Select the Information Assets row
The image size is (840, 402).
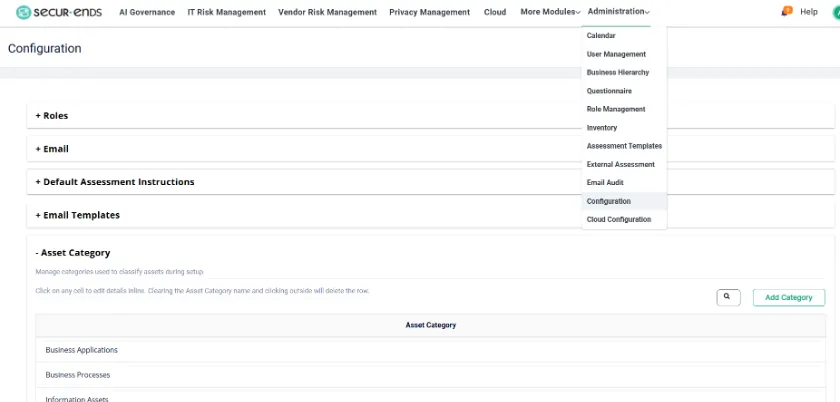(431, 397)
